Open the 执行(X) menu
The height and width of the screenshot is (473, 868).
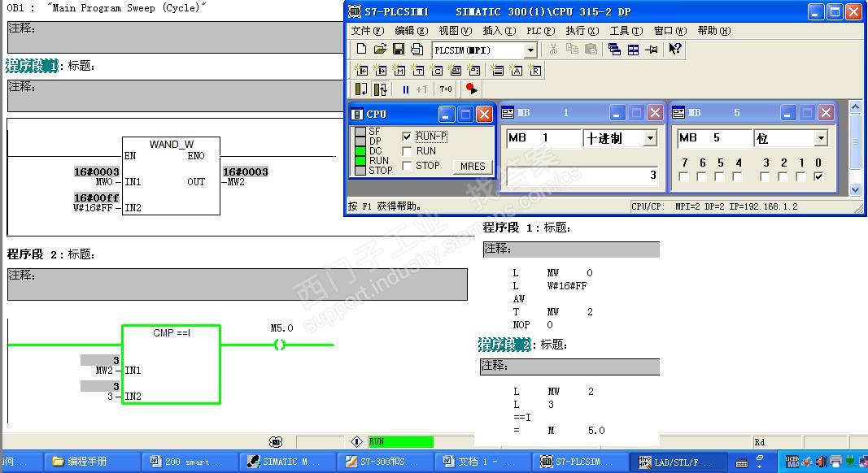(582, 31)
